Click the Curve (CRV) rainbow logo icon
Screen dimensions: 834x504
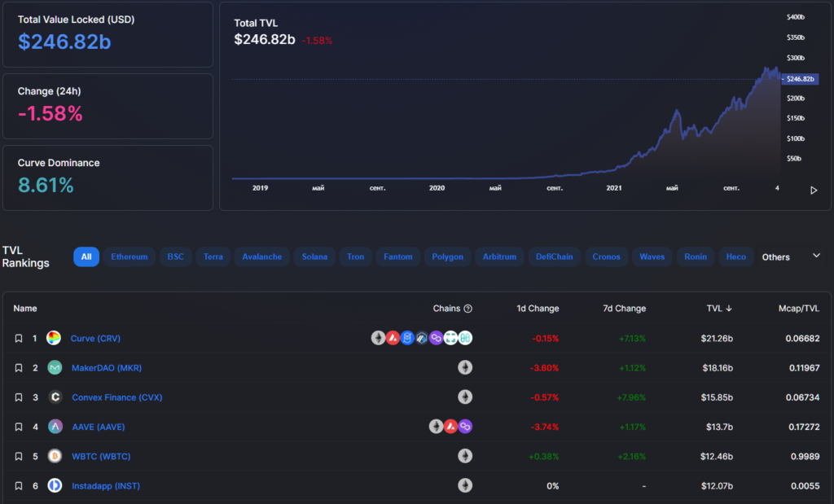coord(54,338)
